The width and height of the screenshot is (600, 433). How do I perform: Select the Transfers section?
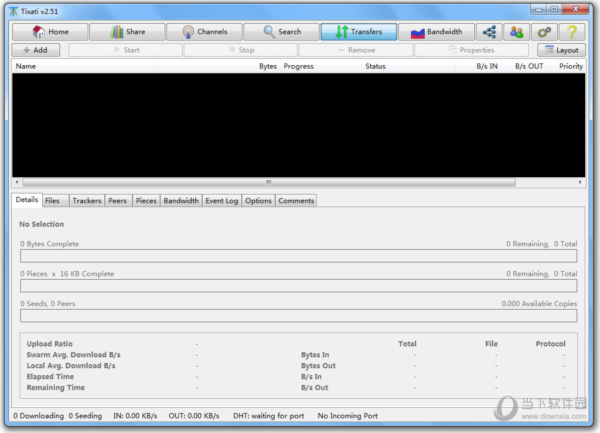pyautogui.click(x=359, y=32)
